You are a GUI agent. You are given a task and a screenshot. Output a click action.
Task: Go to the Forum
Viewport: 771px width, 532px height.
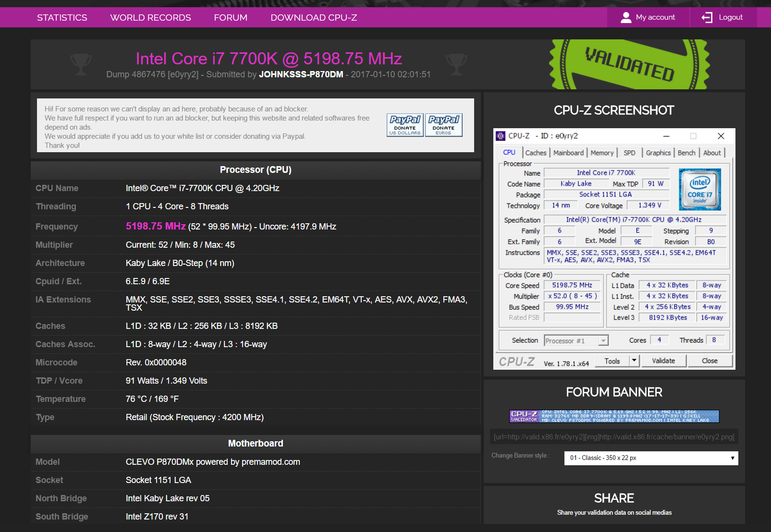point(231,17)
